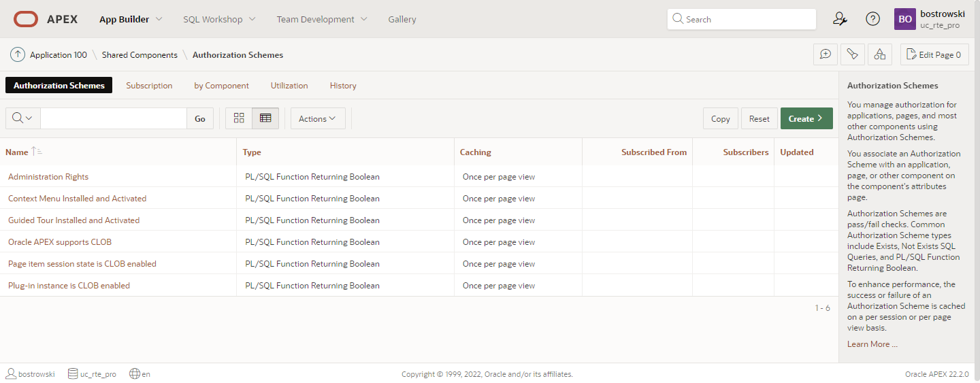Image resolution: width=980 pixels, height=383 pixels.
Task: Click the language globe icon
Action: pos(135,373)
